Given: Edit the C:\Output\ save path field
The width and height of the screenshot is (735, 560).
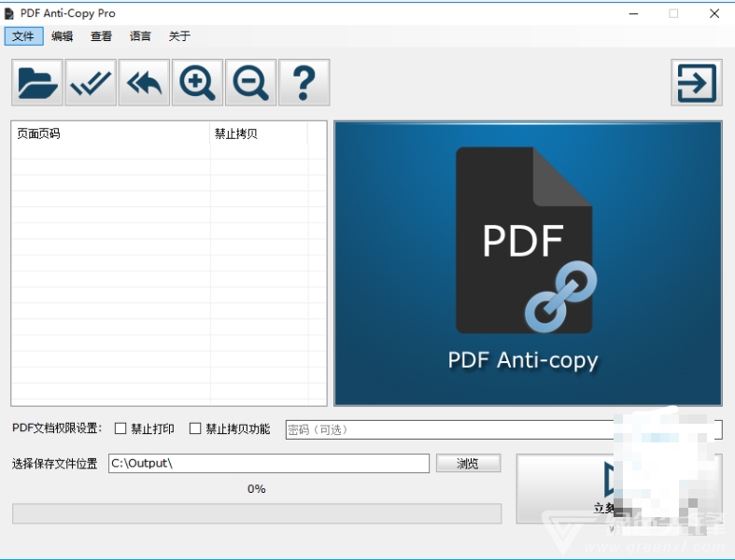Looking at the screenshot, I should [x=269, y=464].
